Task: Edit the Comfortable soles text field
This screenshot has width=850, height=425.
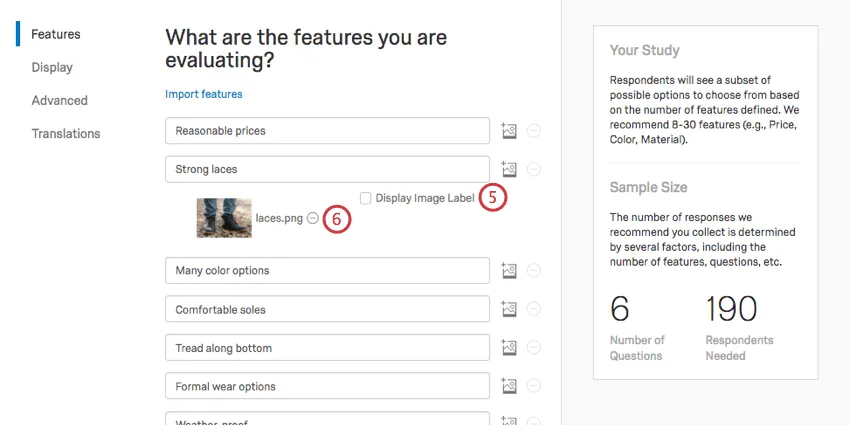Action: pyautogui.click(x=327, y=310)
